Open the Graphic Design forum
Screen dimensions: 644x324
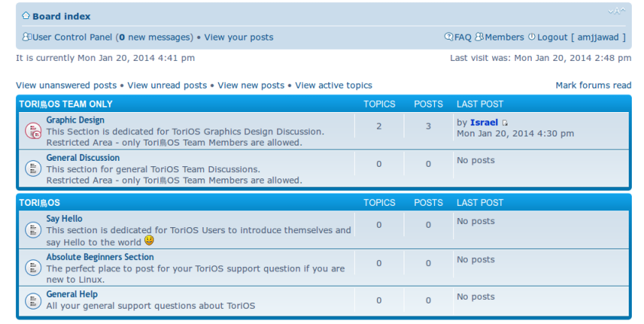(76, 120)
